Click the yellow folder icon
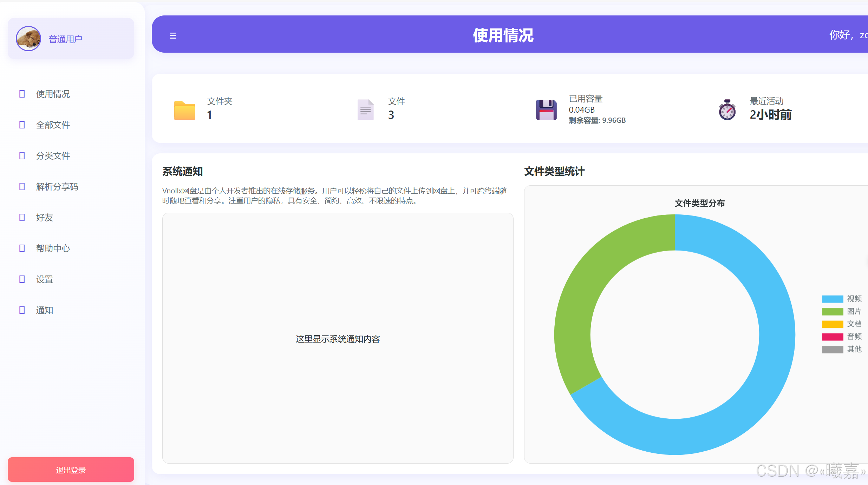 pyautogui.click(x=184, y=110)
